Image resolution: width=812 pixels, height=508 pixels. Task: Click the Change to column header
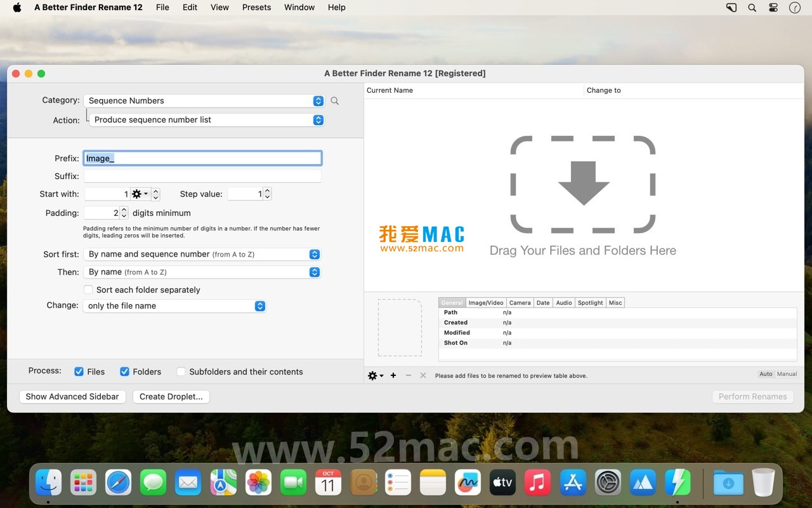coord(694,90)
